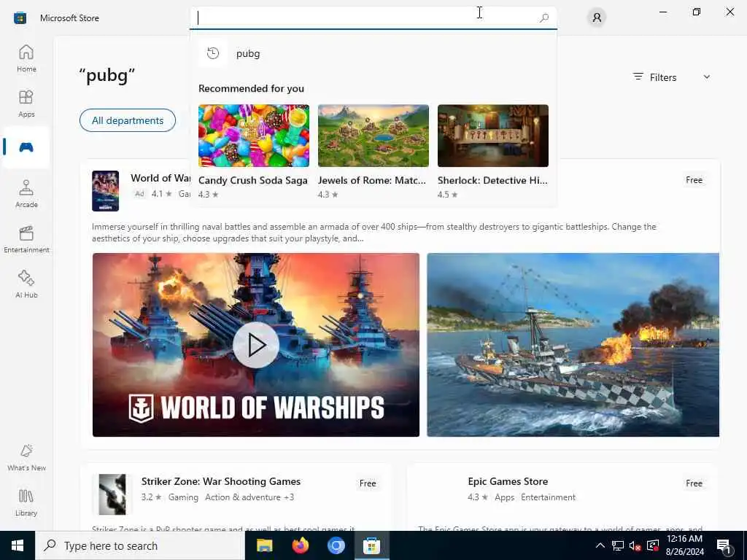Open the Library section
The height and width of the screenshot is (560, 747).
[x=26, y=502]
